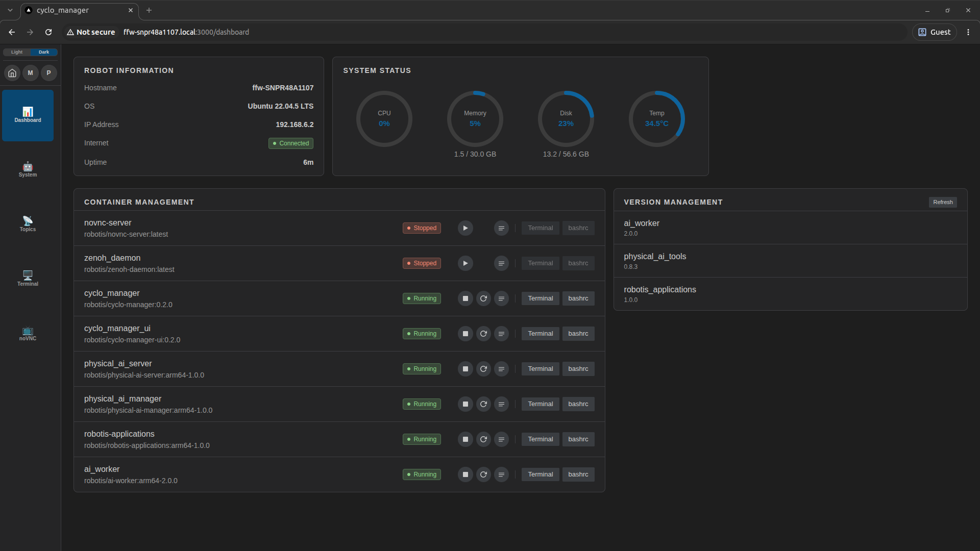Click the IP address 192.168.6.2

pyautogui.click(x=295, y=124)
